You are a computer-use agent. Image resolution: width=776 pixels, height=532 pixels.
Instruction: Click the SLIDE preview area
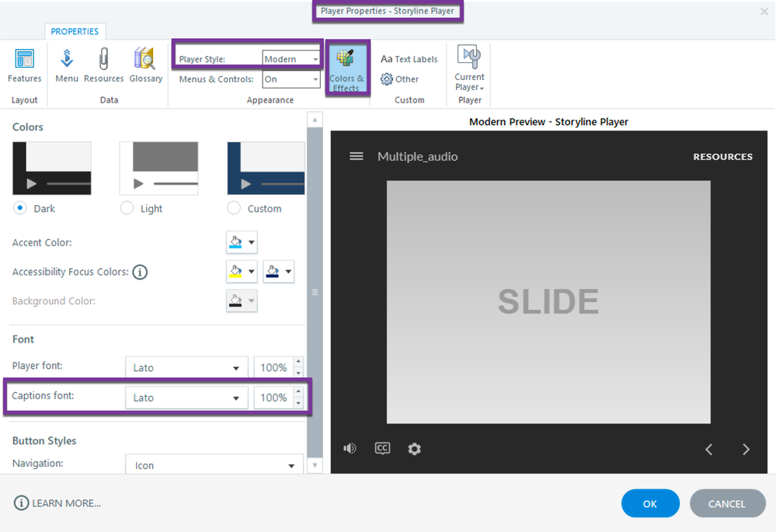click(x=548, y=302)
